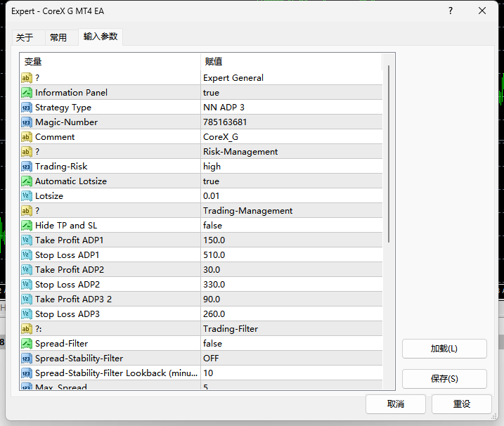The width and height of the screenshot is (504, 426).
Task: Select the Trading-Filter value cell
Action: [x=292, y=329]
